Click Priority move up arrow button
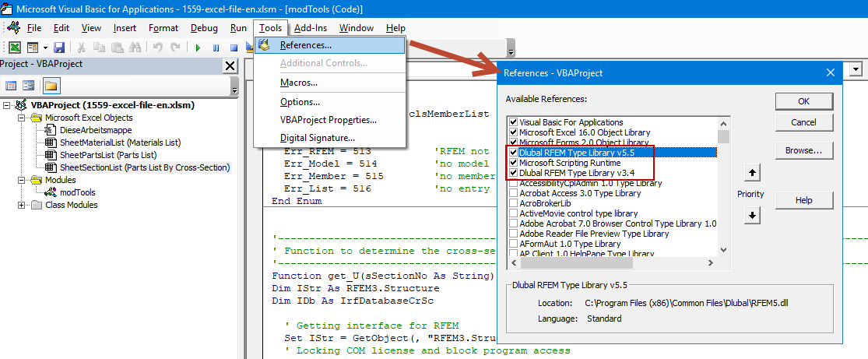Viewport: 868px width, 359px height. (751, 174)
